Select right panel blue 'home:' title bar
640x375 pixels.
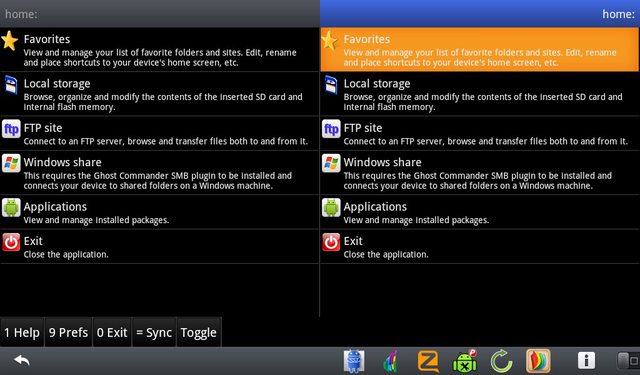click(x=480, y=13)
